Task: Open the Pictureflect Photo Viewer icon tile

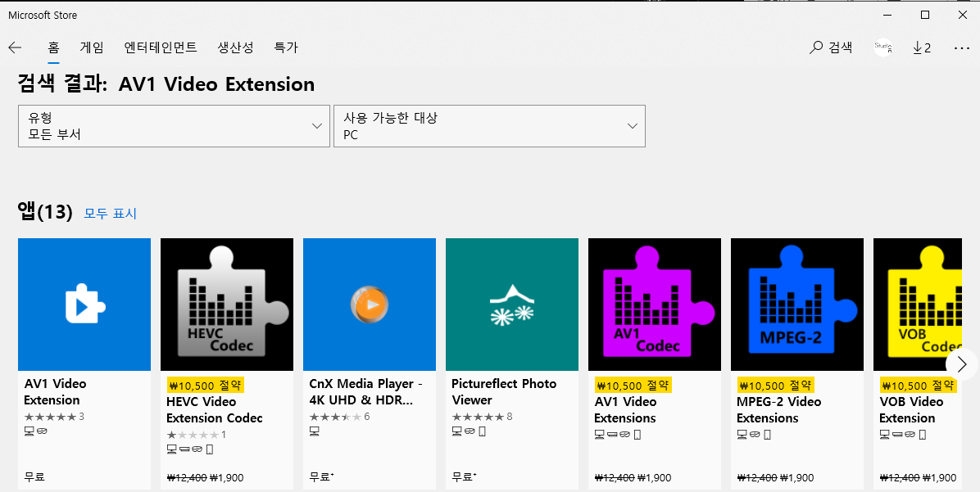Action: (512, 304)
